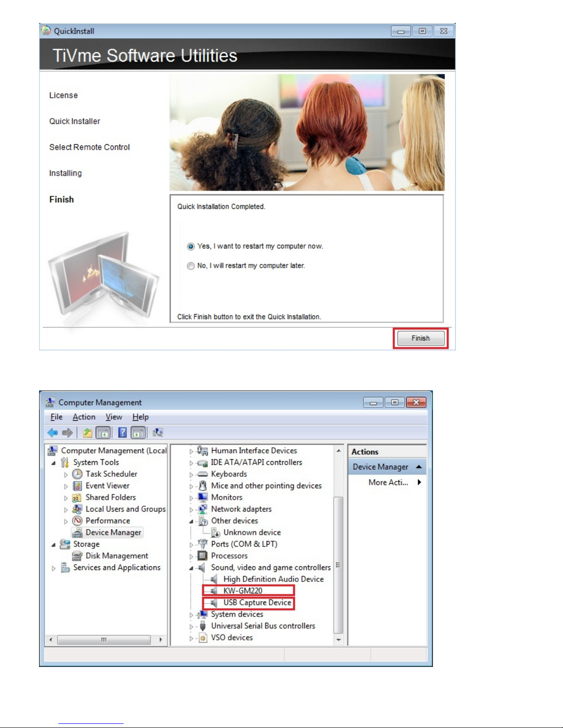Screen dimensions: 563x728
Task: Click the device list scroll down arrow
Action: click(x=339, y=640)
